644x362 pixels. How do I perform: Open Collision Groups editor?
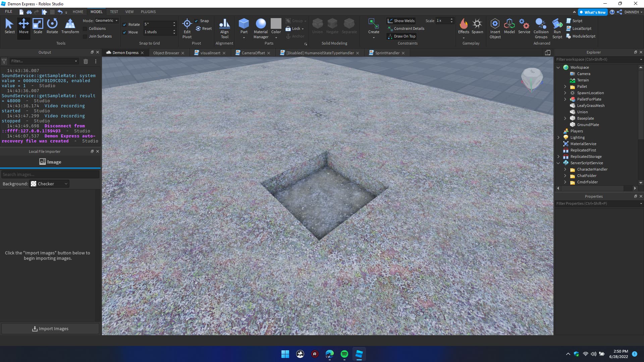[x=541, y=28]
